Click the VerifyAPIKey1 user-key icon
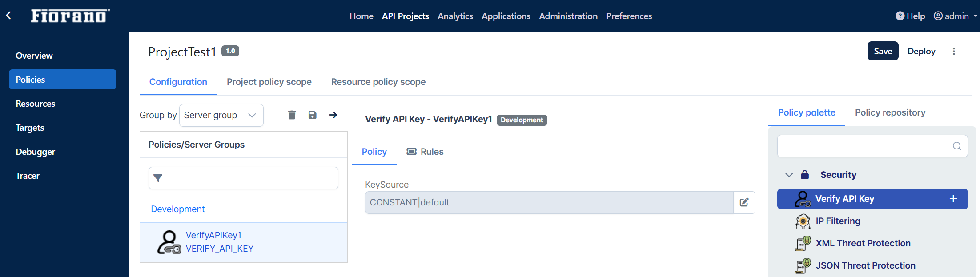Image resolution: width=980 pixels, height=277 pixels. pyautogui.click(x=169, y=242)
